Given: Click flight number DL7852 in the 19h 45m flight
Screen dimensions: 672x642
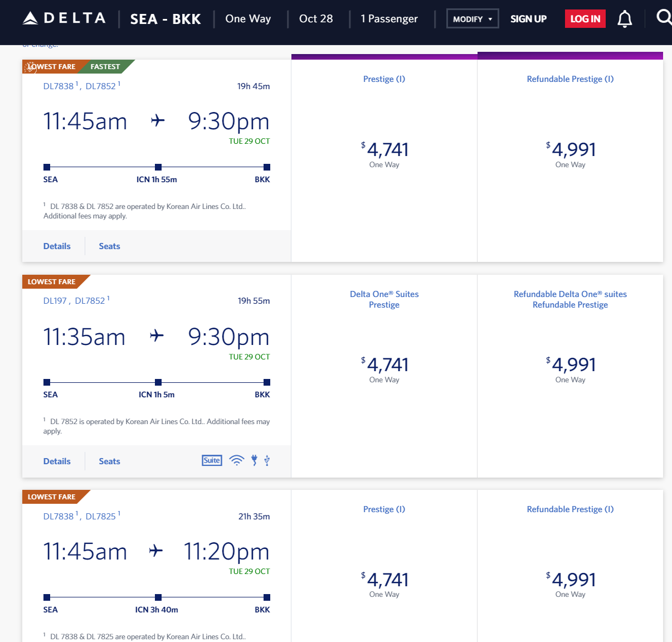Looking at the screenshot, I should [101, 86].
